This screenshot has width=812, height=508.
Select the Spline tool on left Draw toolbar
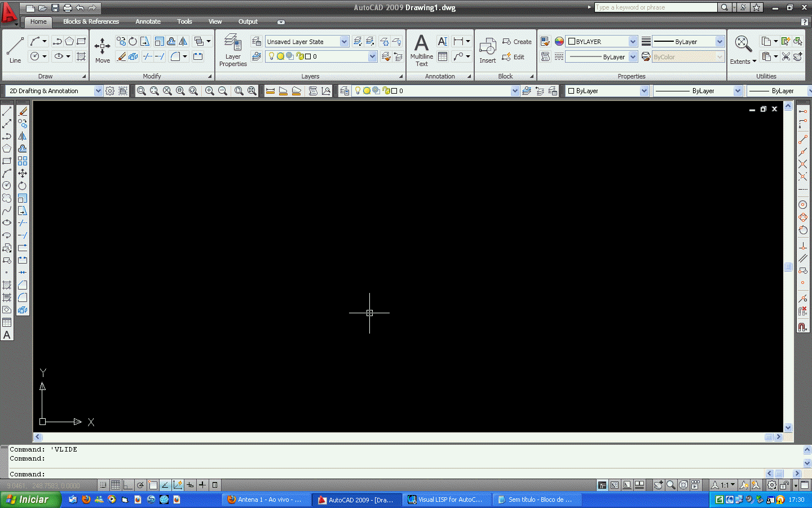tap(7, 210)
